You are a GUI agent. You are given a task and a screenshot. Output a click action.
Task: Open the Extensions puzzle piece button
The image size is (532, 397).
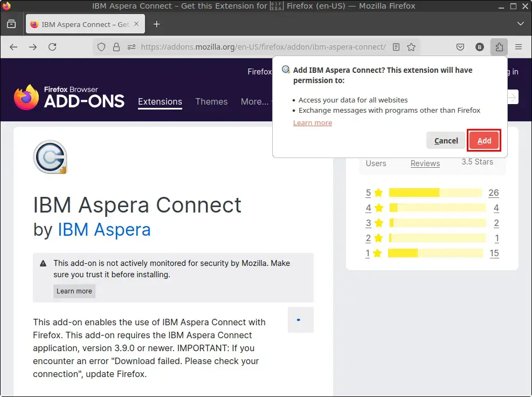click(x=499, y=47)
